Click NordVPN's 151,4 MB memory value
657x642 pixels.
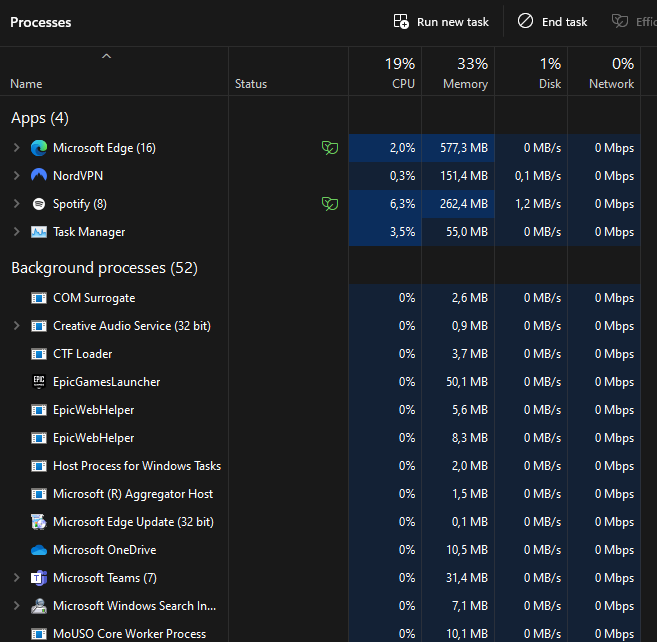point(464,176)
